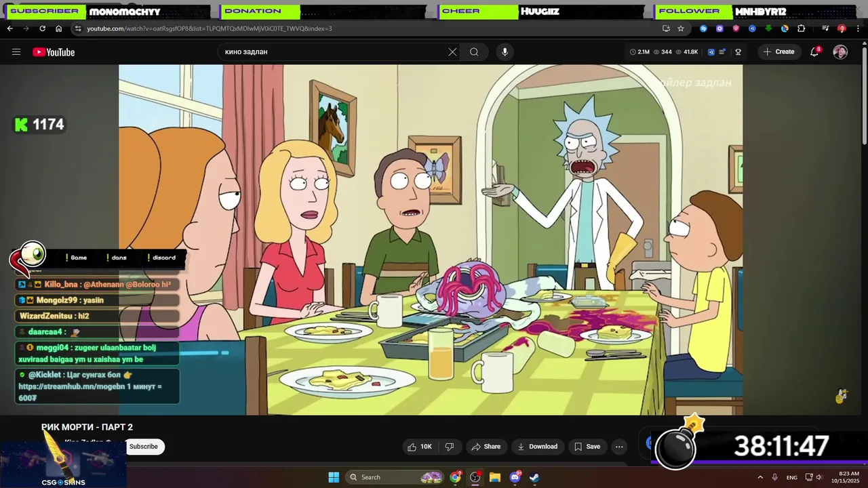The width and height of the screenshot is (868, 488).
Task: Show hidden system tray icons
Action: (x=759, y=477)
